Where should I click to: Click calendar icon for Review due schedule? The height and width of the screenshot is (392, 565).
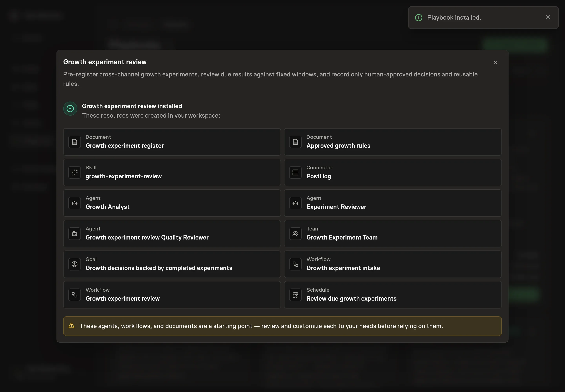coord(295,295)
